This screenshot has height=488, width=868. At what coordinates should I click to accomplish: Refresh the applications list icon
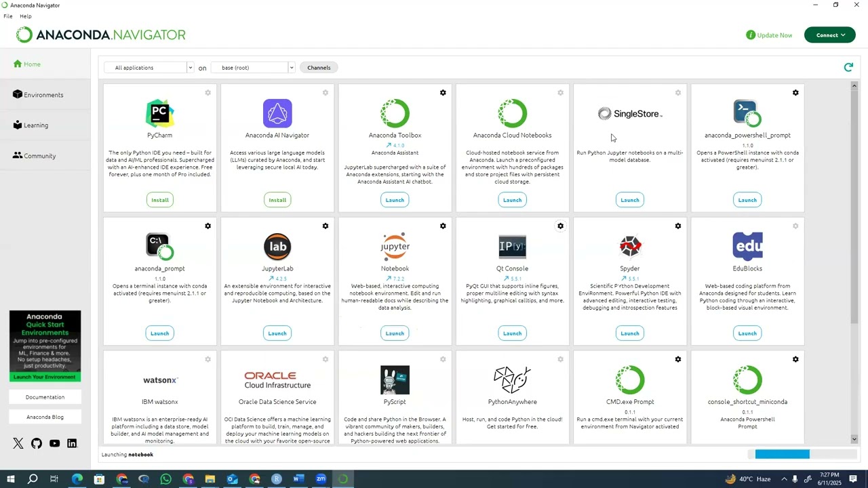(x=848, y=67)
